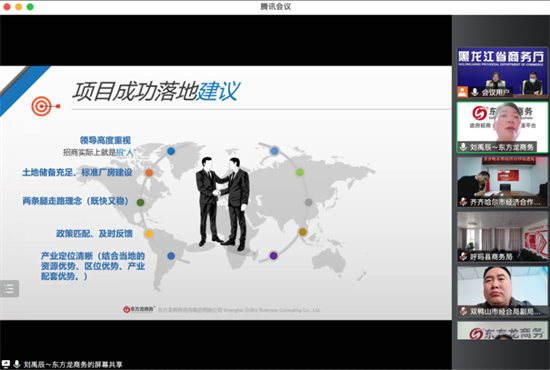Screen dimensions: 550x370
Task: Click the mic icon on 刘禹辰~东方龙商务 tile
Action: coord(463,147)
